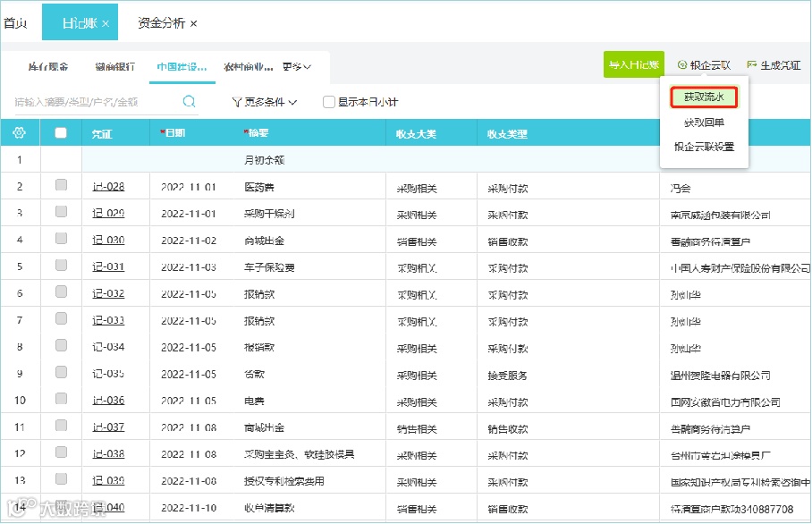
Task: Toggle the 显示本月小计 checkbox
Action: point(328,102)
